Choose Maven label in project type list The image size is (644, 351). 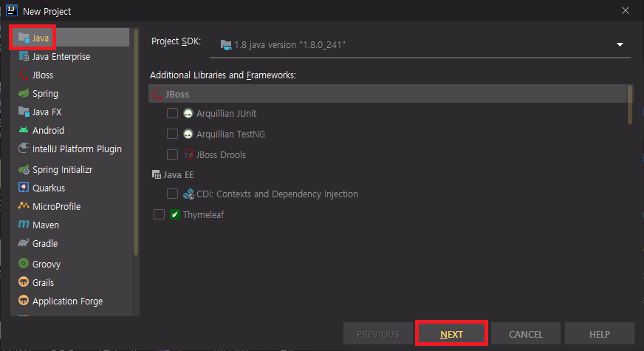(x=46, y=225)
